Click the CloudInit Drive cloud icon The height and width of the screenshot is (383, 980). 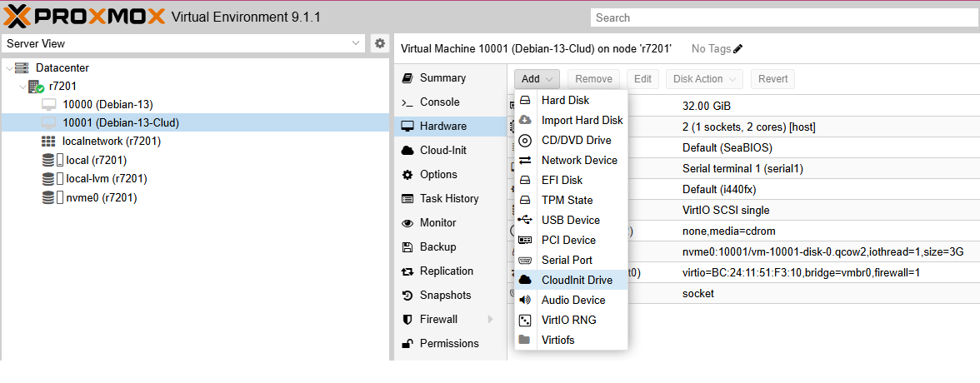coord(525,280)
